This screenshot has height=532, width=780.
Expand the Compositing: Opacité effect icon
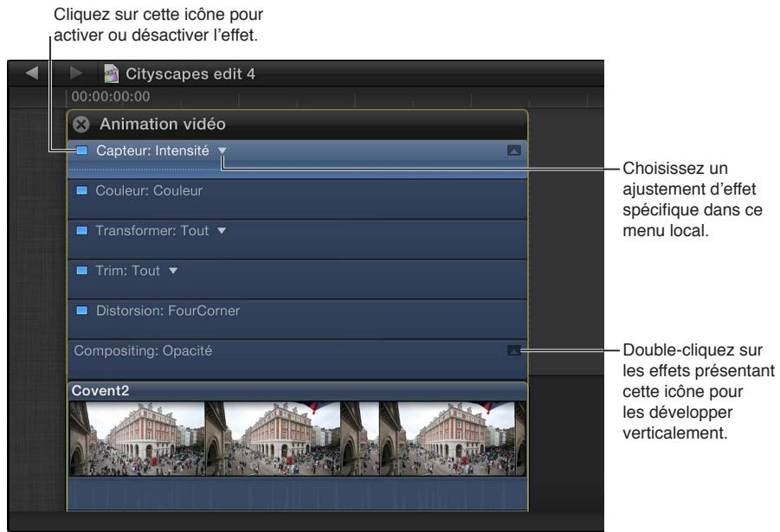(514, 351)
